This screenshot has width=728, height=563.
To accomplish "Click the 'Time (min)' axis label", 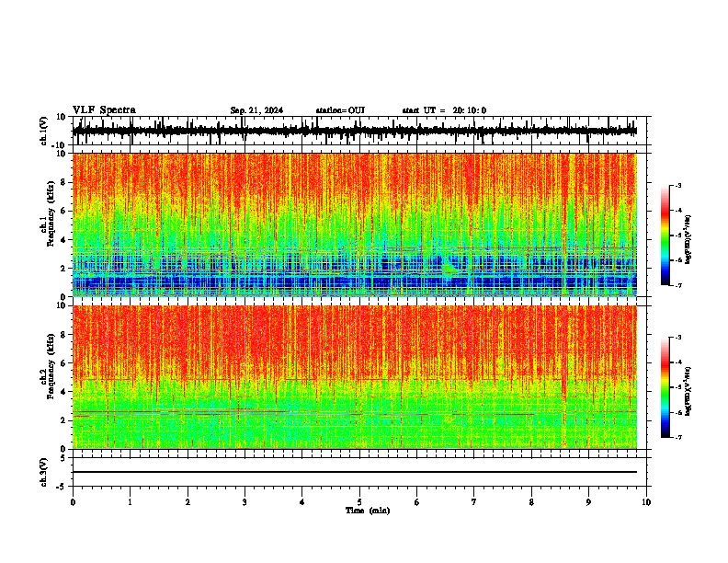I will [x=368, y=511].
